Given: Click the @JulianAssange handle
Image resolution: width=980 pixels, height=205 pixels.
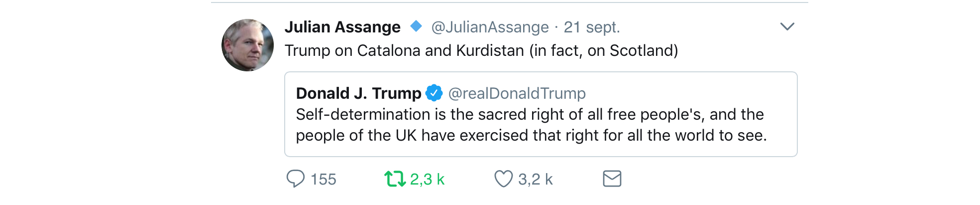Looking at the screenshot, I should coord(490,27).
